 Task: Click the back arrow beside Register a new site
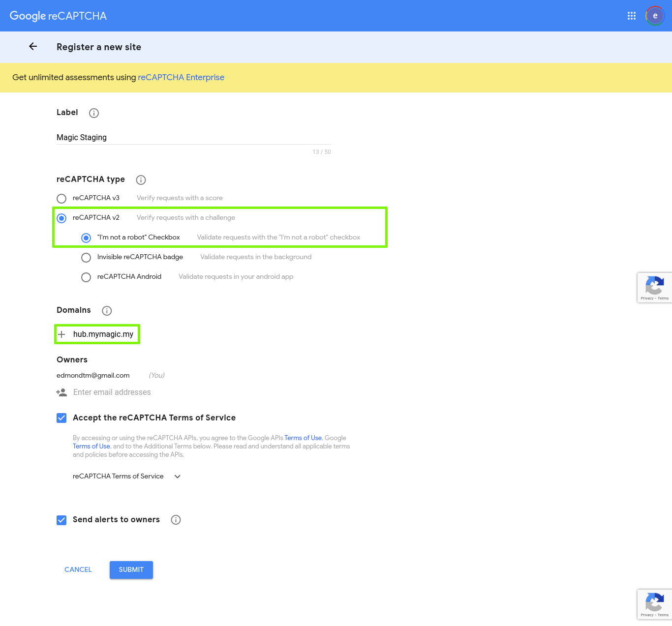coord(33,47)
